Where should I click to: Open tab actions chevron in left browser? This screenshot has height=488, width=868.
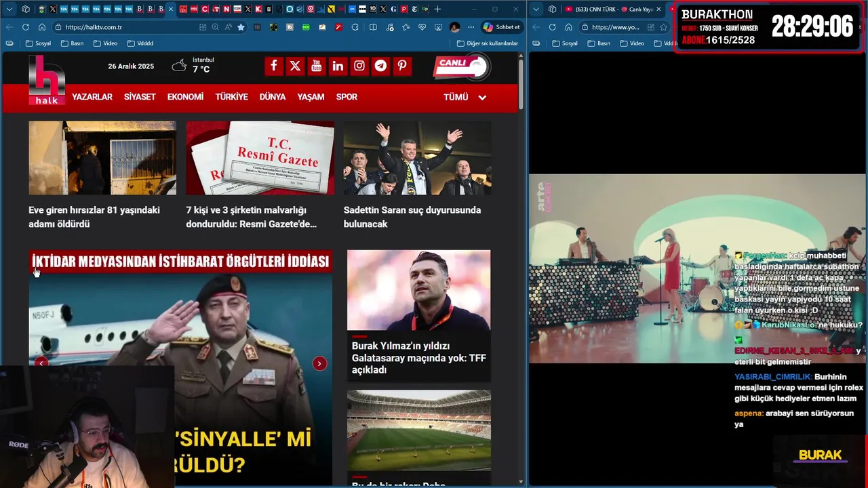click(x=9, y=9)
